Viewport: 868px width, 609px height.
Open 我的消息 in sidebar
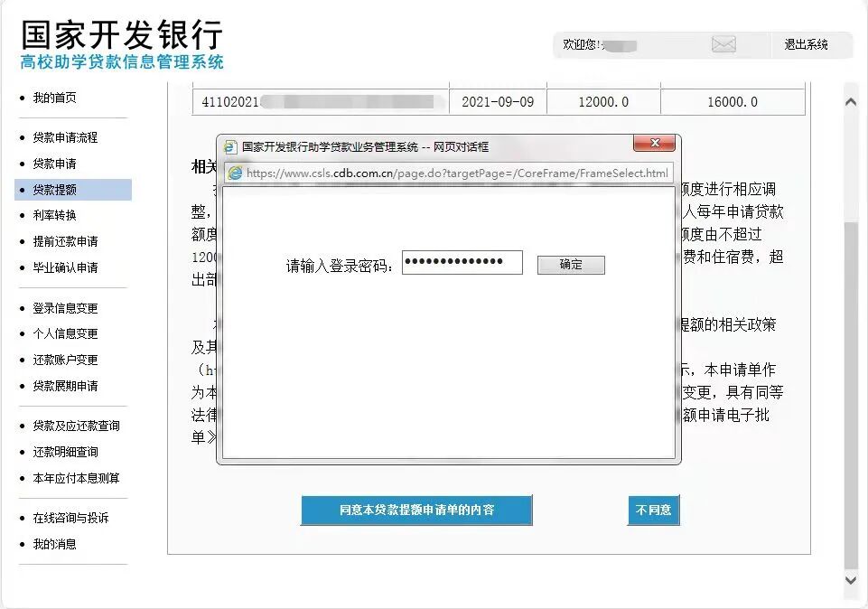[55, 544]
